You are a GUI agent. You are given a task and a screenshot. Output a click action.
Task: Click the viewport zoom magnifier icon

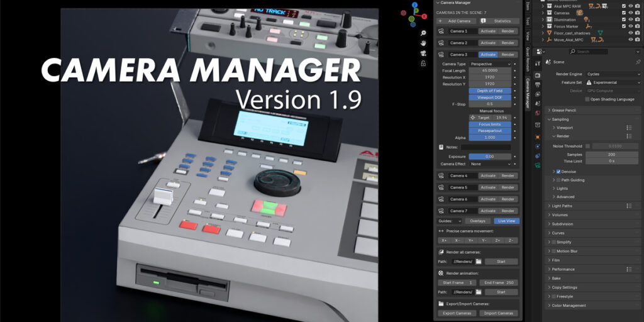423,33
